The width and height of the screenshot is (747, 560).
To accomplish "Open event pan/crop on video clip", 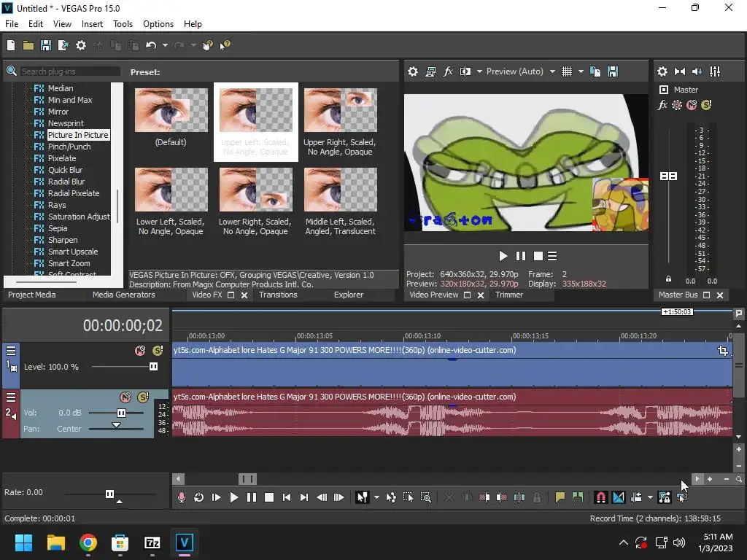I will point(723,351).
